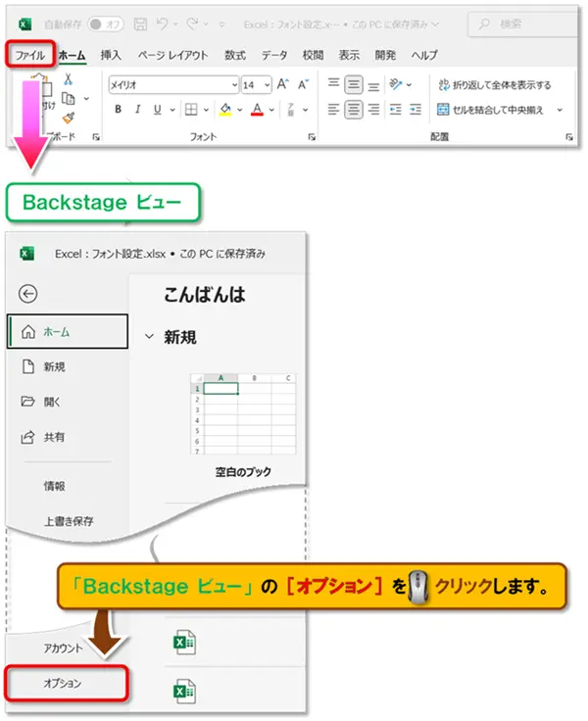The height and width of the screenshot is (721, 588).
Task: Open the 表示 ribbon tab
Action: coord(349,55)
